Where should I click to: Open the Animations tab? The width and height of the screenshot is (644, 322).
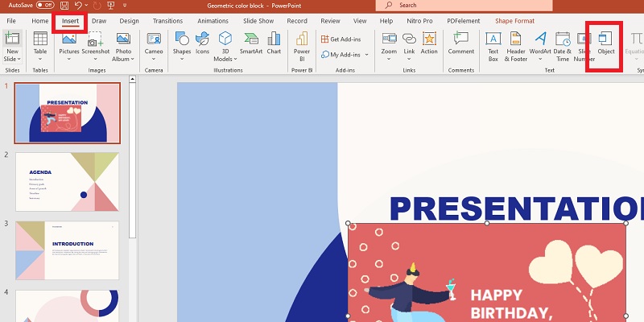tap(213, 21)
